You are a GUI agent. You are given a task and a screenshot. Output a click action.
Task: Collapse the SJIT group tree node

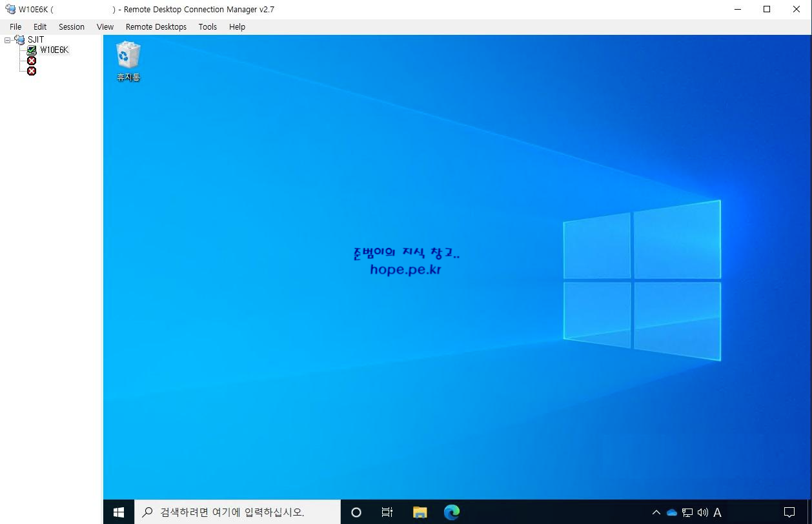click(x=8, y=40)
